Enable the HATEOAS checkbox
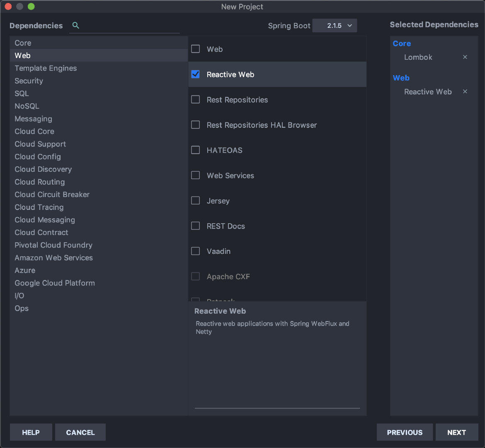The width and height of the screenshot is (485, 448). [x=196, y=150]
